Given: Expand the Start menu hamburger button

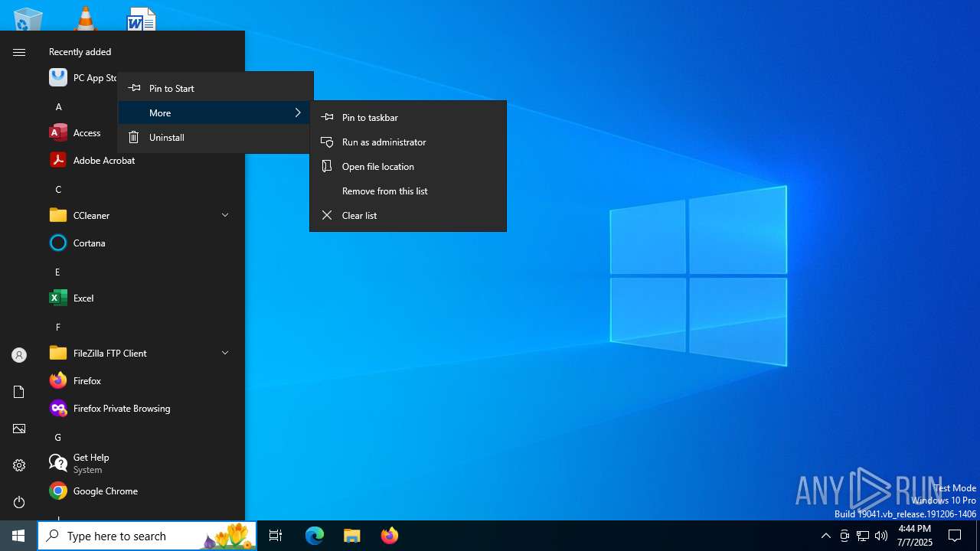Looking at the screenshot, I should coord(19,52).
